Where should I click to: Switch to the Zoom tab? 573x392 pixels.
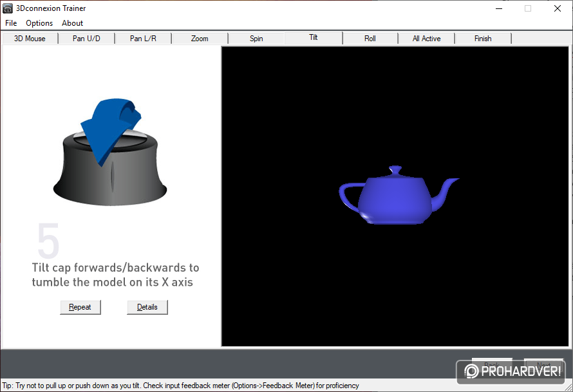[200, 39]
